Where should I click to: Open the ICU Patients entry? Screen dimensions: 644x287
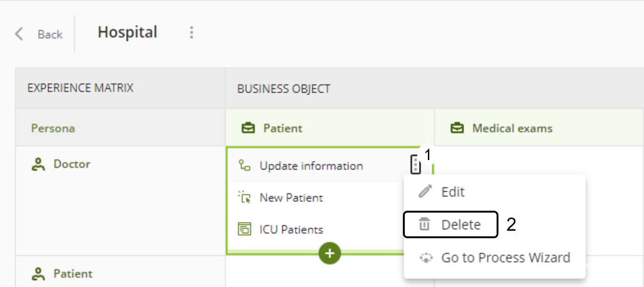tap(291, 229)
